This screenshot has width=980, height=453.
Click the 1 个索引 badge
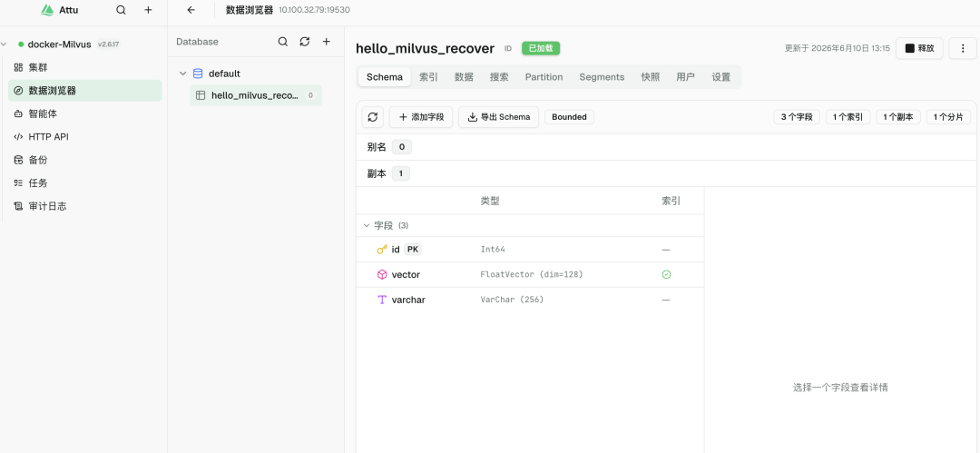tap(848, 117)
